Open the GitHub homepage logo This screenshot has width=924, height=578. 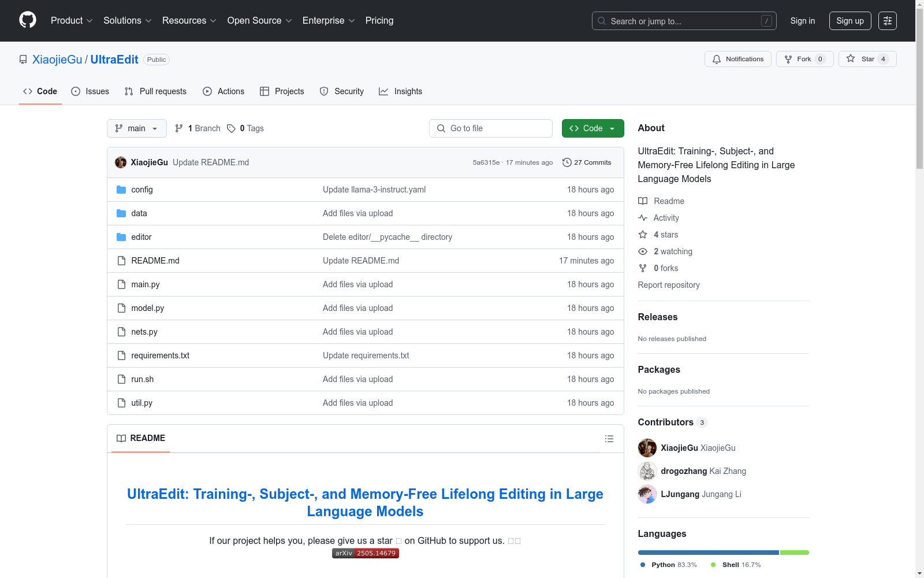click(x=28, y=20)
